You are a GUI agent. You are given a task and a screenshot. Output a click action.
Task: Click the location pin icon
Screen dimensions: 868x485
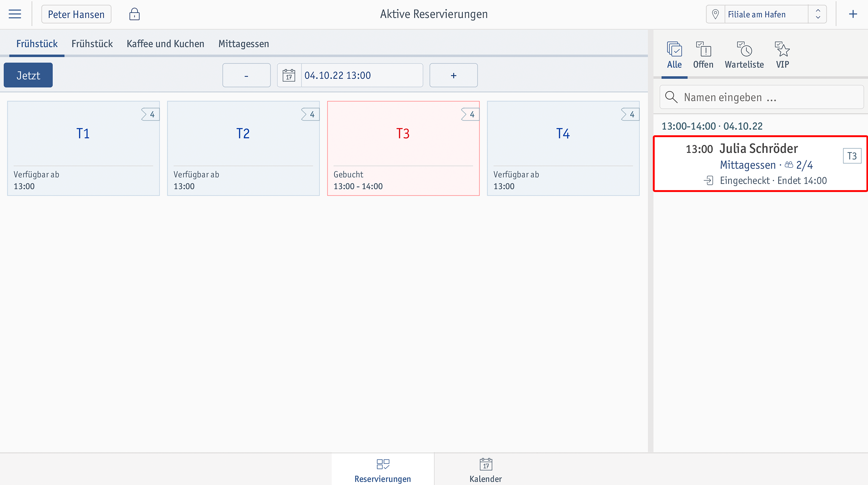pos(715,14)
